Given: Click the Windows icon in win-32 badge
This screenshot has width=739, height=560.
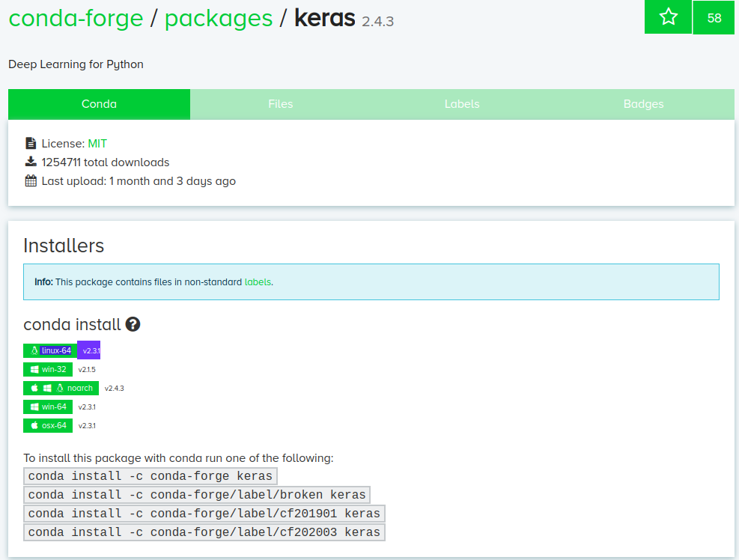Looking at the screenshot, I should [34, 370].
